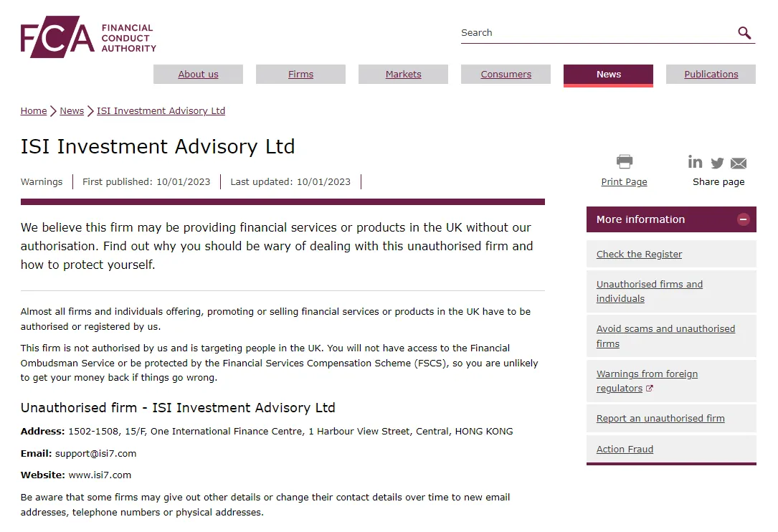Screen dimensions: 778x532
Task: Collapse the More information panel
Action: (744, 219)
